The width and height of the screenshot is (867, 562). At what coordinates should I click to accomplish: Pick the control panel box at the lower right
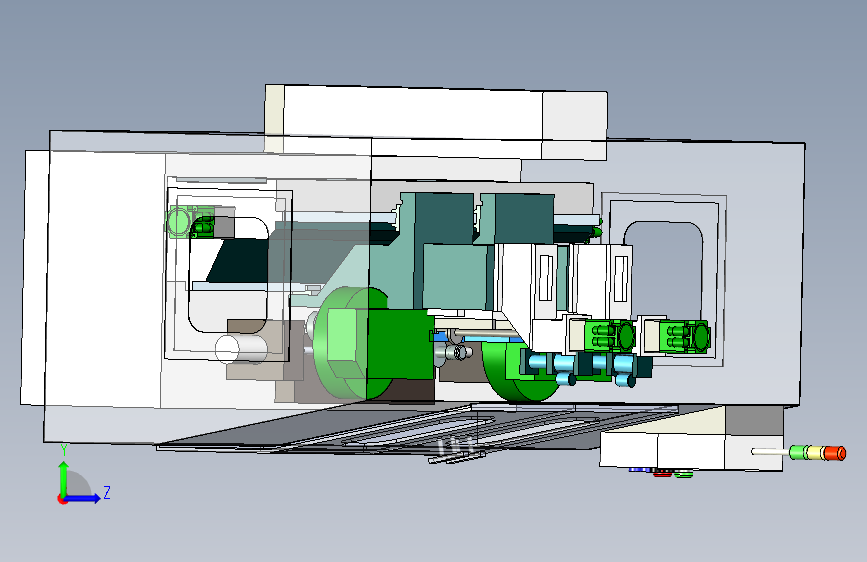(x=691, y=451)
